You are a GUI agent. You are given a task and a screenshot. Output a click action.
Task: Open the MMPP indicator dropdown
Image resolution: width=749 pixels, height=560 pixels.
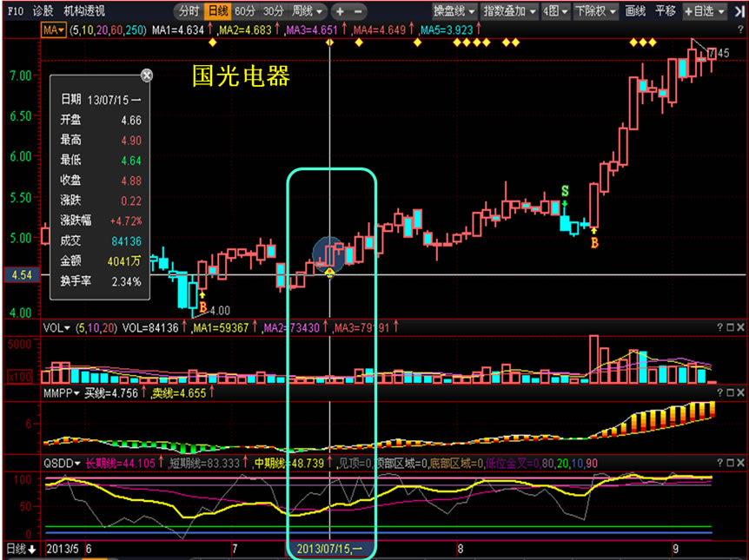[62, 393]
